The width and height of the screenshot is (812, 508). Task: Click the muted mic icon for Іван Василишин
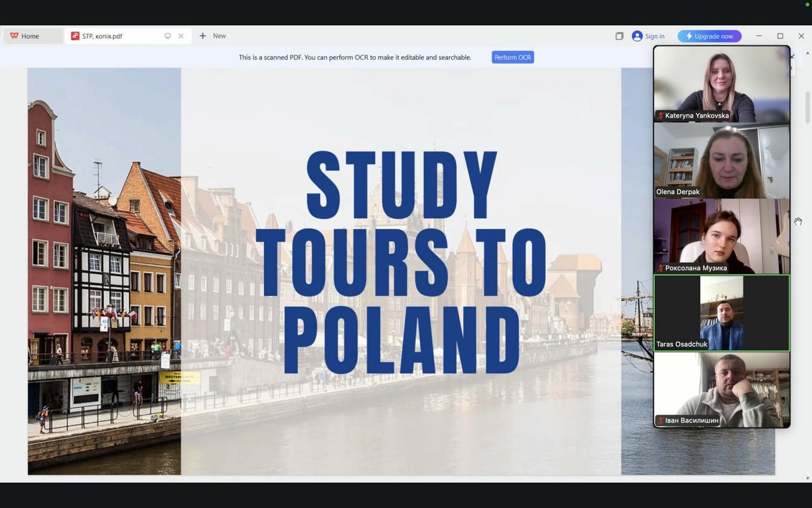[x=660, y=421]
